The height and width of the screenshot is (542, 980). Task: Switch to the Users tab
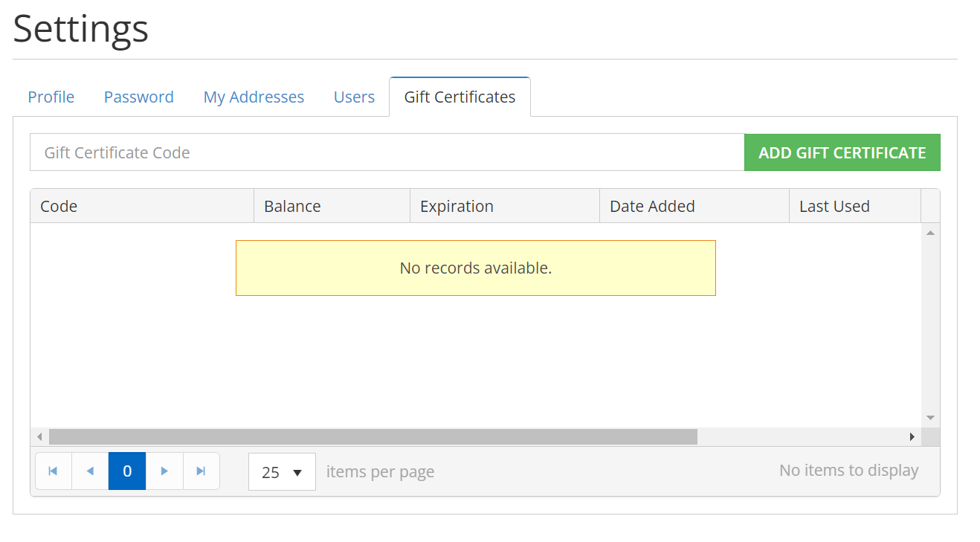coord(354,97)
